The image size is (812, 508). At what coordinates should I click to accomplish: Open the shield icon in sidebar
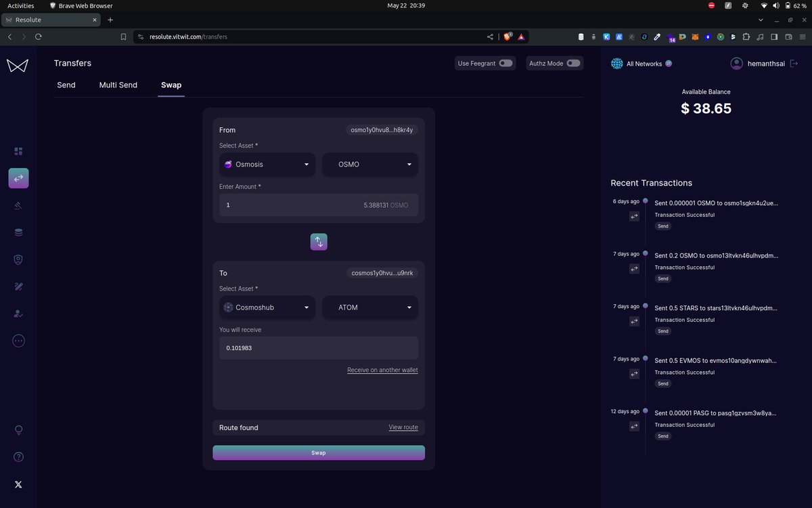pyautogui.click(x=18, y=259)
